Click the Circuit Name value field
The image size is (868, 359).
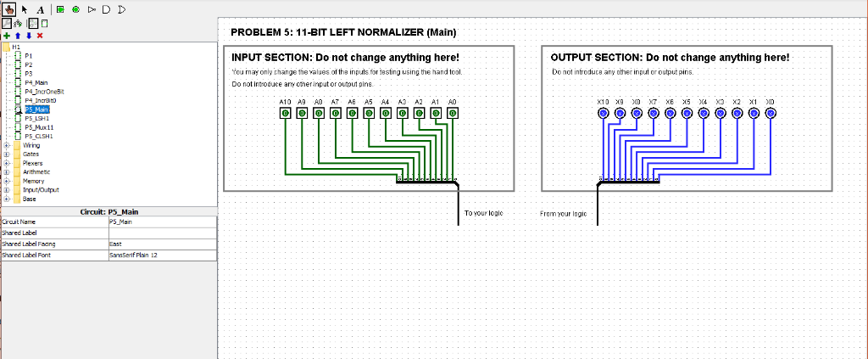(x=163, y=222)
